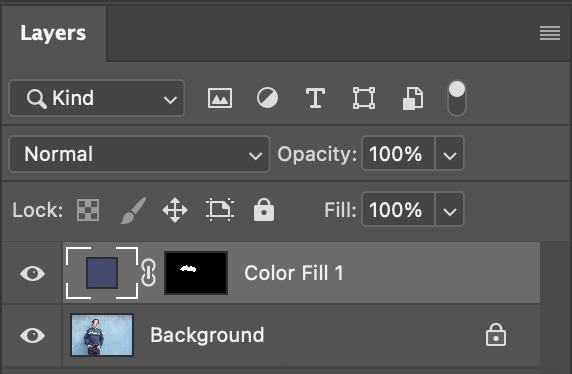Filter for type layers icon
The image size is (572, 374).
pyautogui.click(x=315, y=98)
